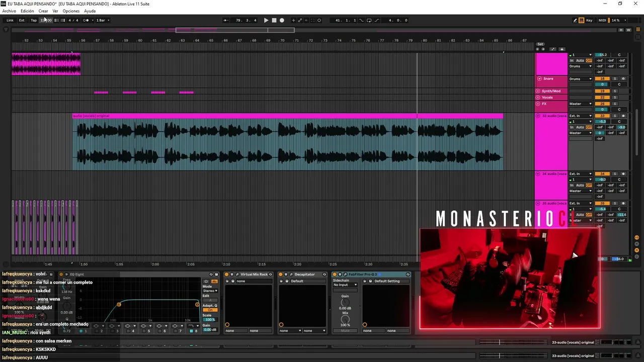Image resolution: width=644 pixels, height=362 pixels.
Task: Toggle Automation Arm icon
Action: click(x=300, y=20)
